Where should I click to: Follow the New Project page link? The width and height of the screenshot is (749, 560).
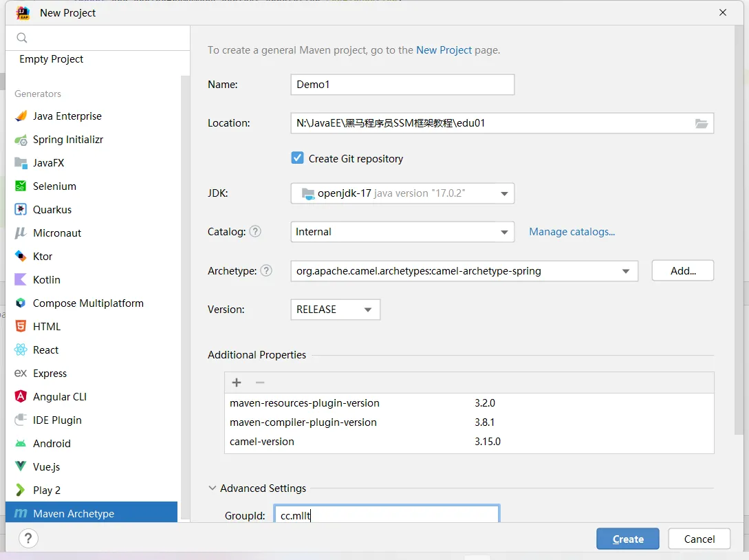[444, 50]
